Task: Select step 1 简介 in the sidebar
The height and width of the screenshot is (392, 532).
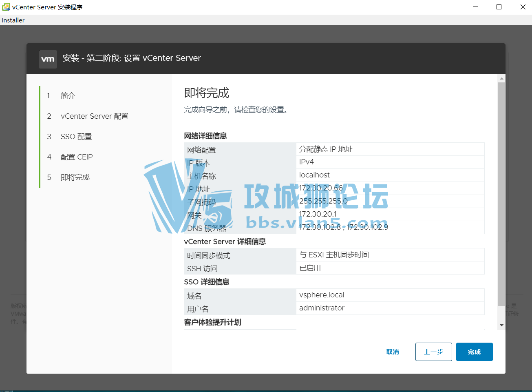Action: pyautogui.click(x=68, y=95)
